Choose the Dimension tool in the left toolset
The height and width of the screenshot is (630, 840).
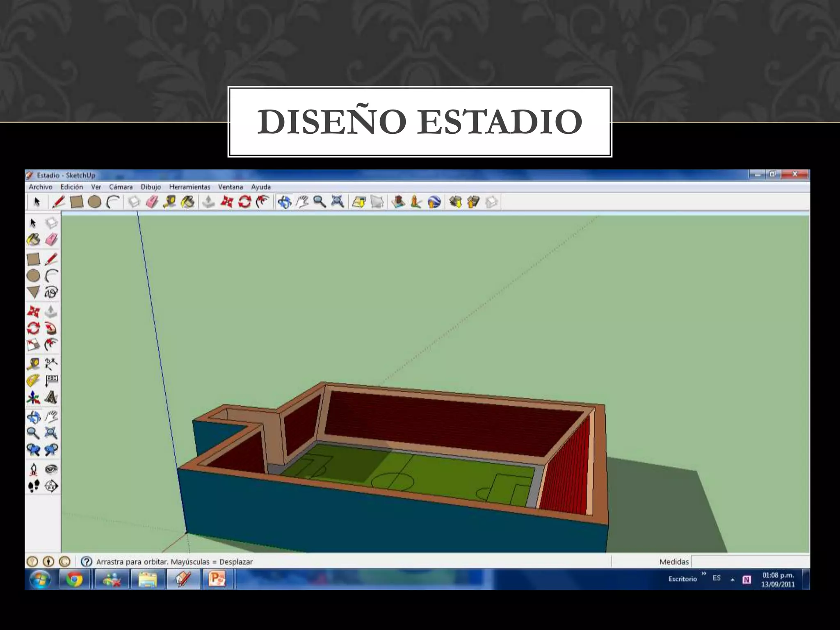click(x=51, y=364)
